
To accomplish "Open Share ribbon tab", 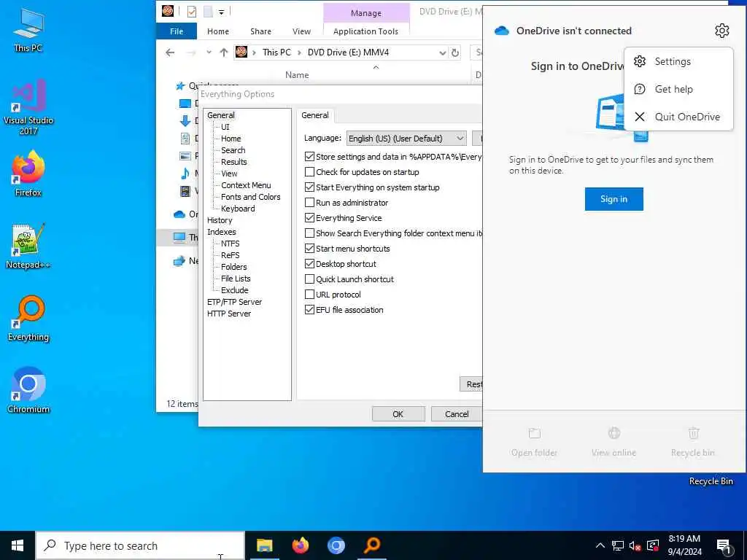I will tap(260, 31).
